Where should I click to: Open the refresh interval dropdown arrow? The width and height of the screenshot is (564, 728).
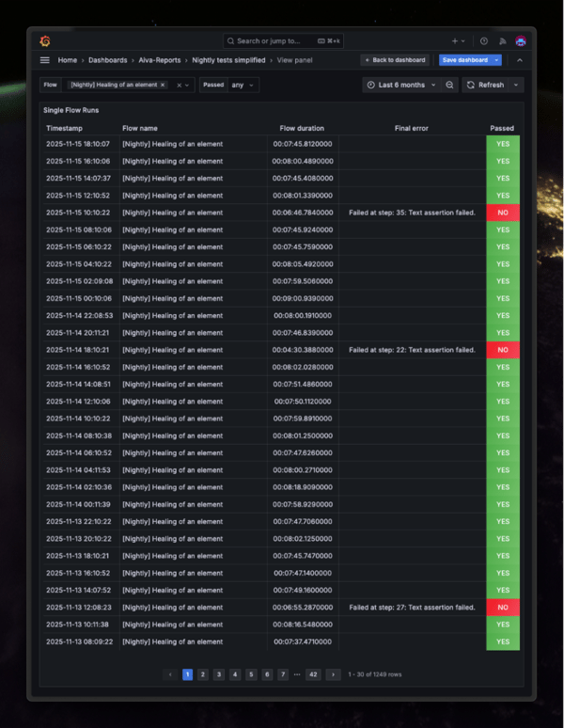pos(516,85)
